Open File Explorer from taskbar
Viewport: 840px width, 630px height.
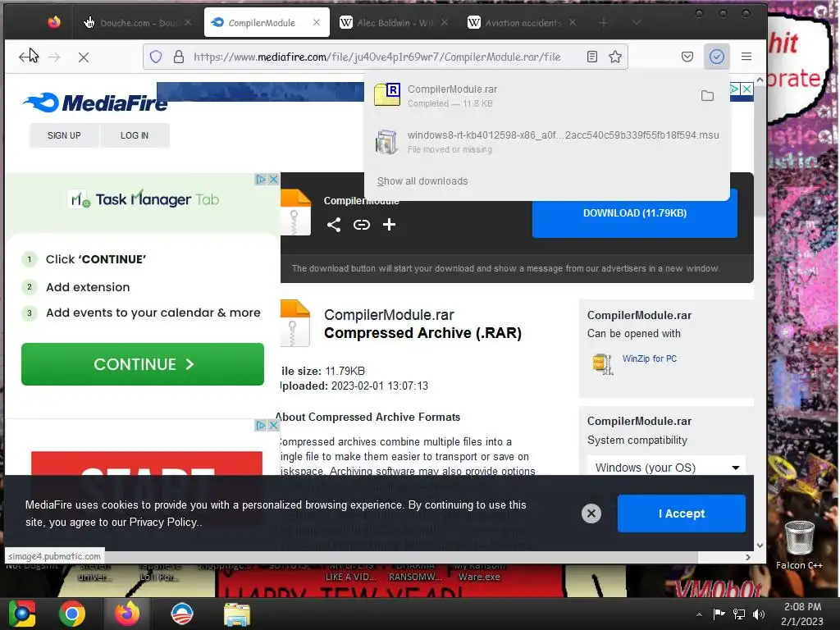[237, 614]
